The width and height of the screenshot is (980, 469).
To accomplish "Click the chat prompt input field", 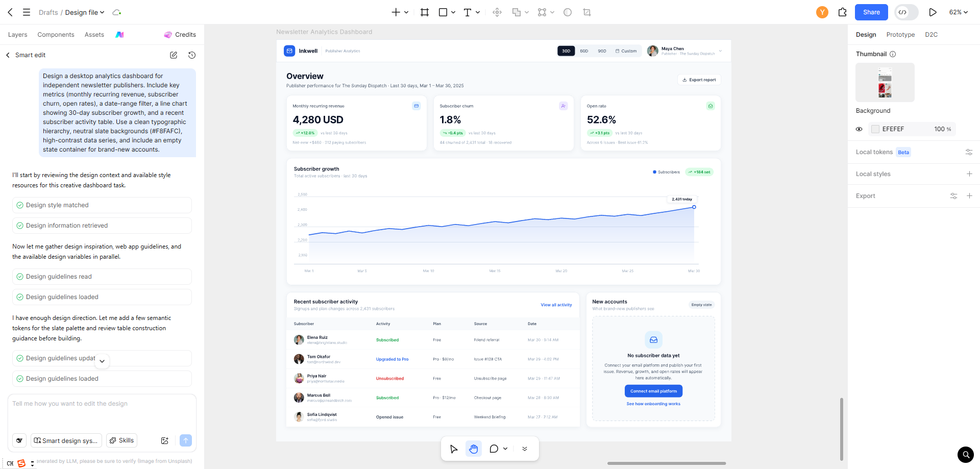I will 102,412.
